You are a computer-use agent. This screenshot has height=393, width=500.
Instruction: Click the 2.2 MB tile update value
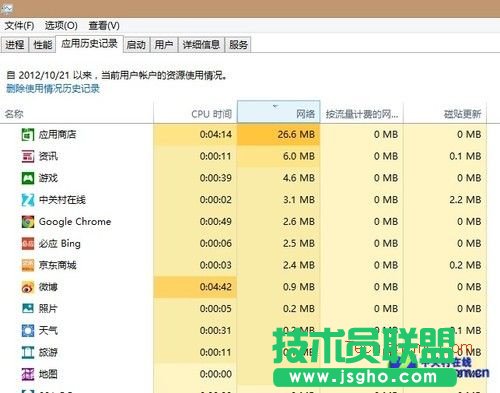point(465,200)
